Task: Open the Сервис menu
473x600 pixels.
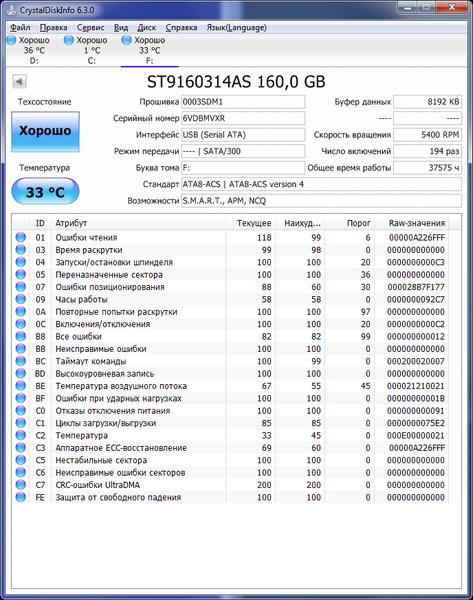Action: click(91, 28)
